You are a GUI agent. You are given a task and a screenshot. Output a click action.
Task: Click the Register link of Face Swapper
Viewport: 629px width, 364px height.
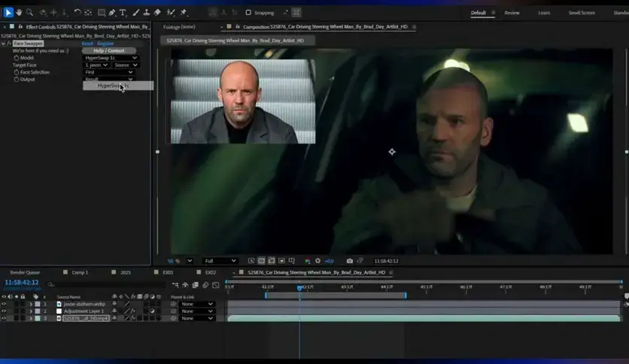105,44
